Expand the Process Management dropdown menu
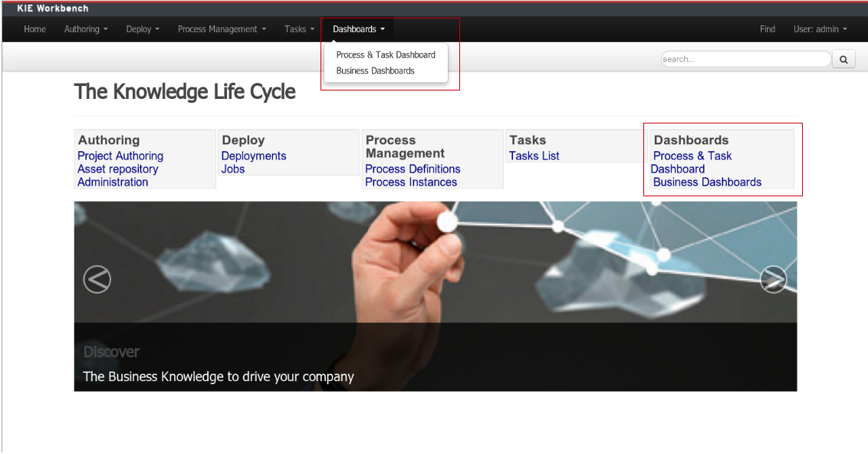Viewport: 868px width, 454px height. click(x=222, y=29)
